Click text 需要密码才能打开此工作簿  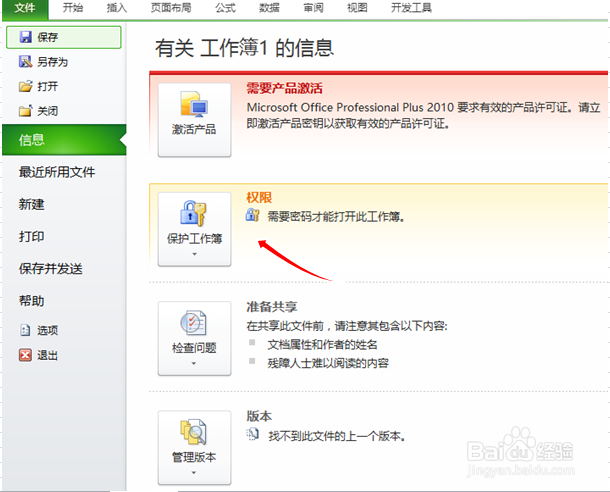(335, 217)
